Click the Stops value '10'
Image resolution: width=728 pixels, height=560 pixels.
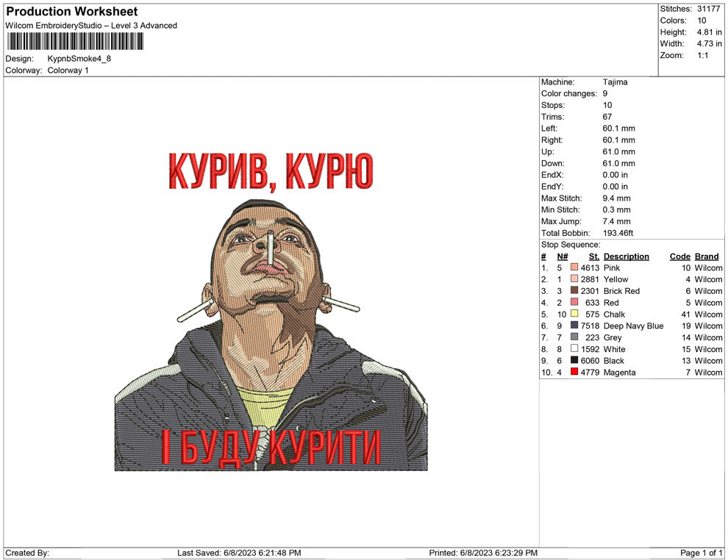(x=607, y=105)
